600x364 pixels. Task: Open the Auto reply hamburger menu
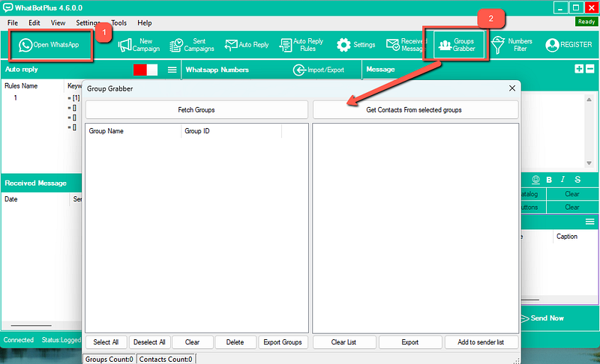coord(172,70)
